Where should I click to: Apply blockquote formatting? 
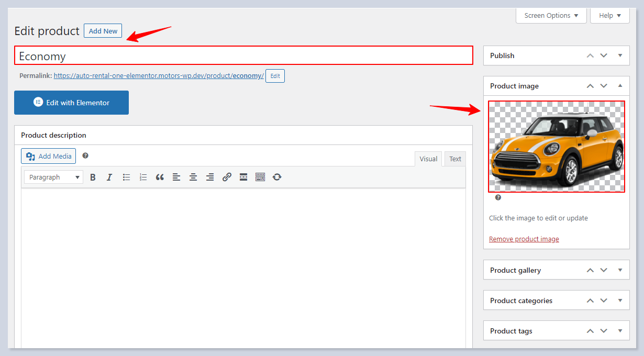point(160,177)
